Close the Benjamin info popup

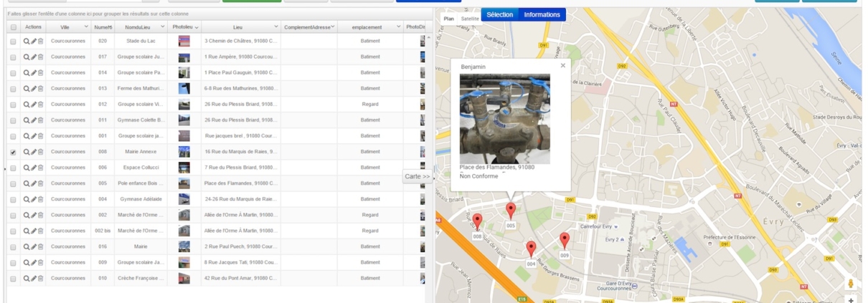(x=563, y=65)
